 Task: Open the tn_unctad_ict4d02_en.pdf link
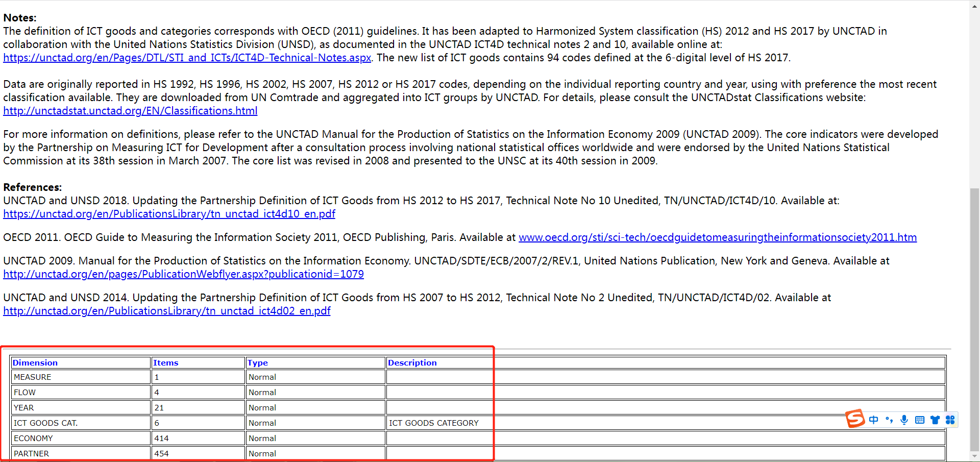167,311
